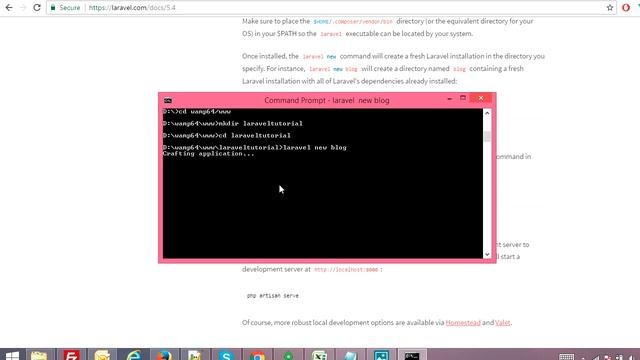Go back using the browser back arrow
This screenshot has height=360, width=640.
pyautogui.click(x=9, y=7)
